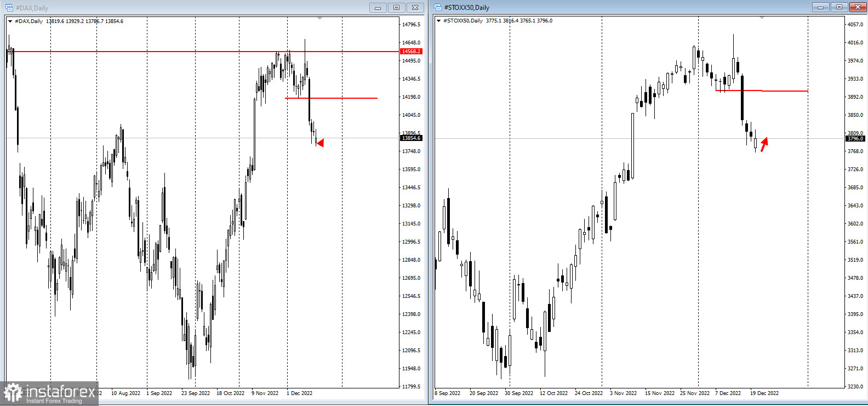Click the 3685.0 price axis label
This screenshot has height=406, width=868.
coord(855,188)
